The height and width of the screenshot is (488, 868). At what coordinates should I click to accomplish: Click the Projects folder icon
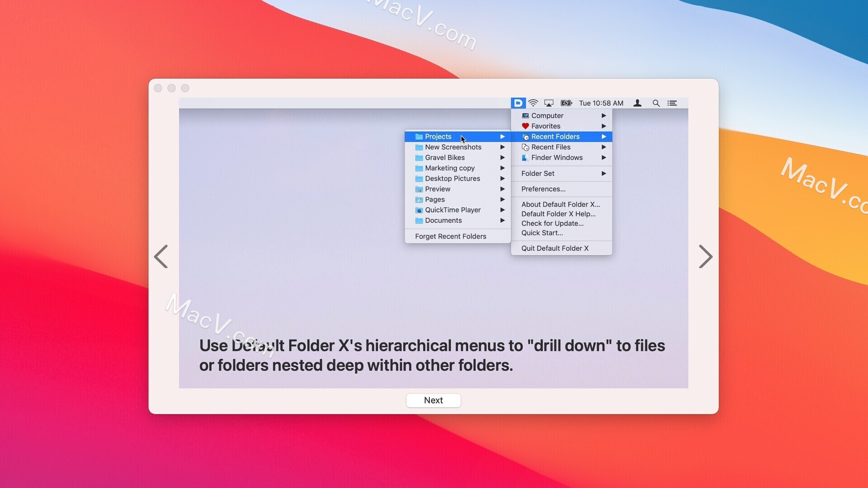click(x=419, y=136)
